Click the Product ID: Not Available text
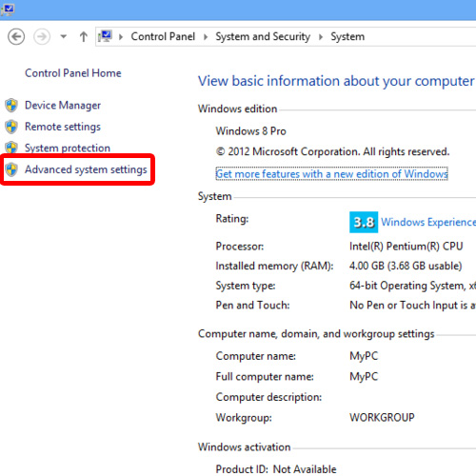This screenshot has height=476, width=476. [276, 469]
